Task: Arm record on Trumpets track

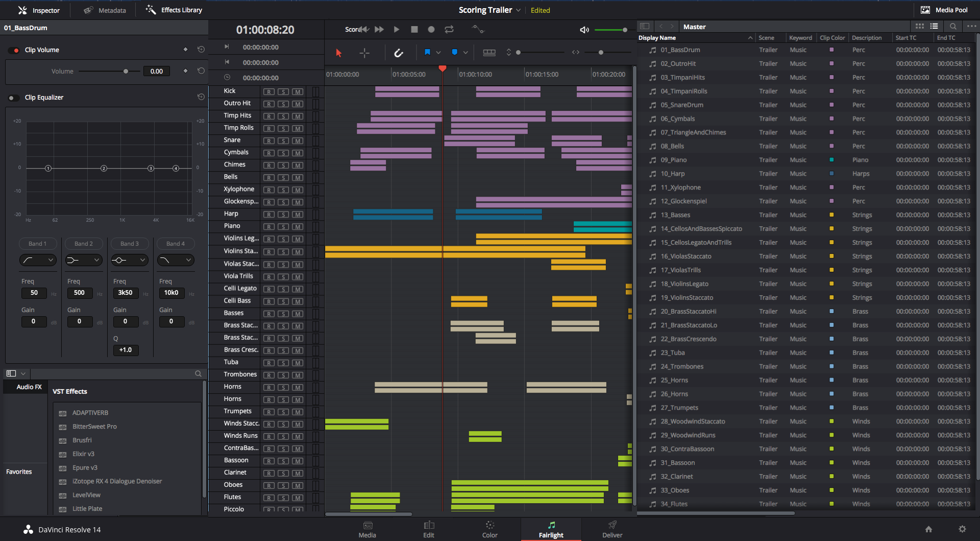Action: pyautogui.click(x=269, y=412)
